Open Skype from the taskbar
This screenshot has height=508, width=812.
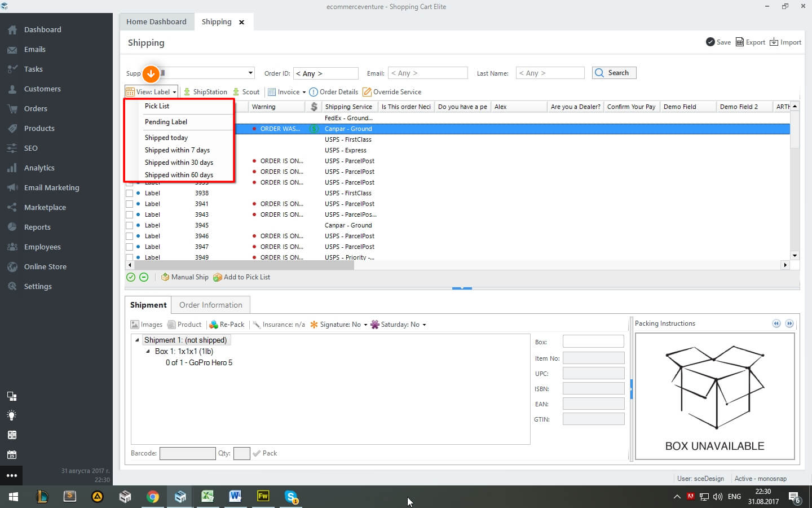pyautogui.click(x=291, y=497)
